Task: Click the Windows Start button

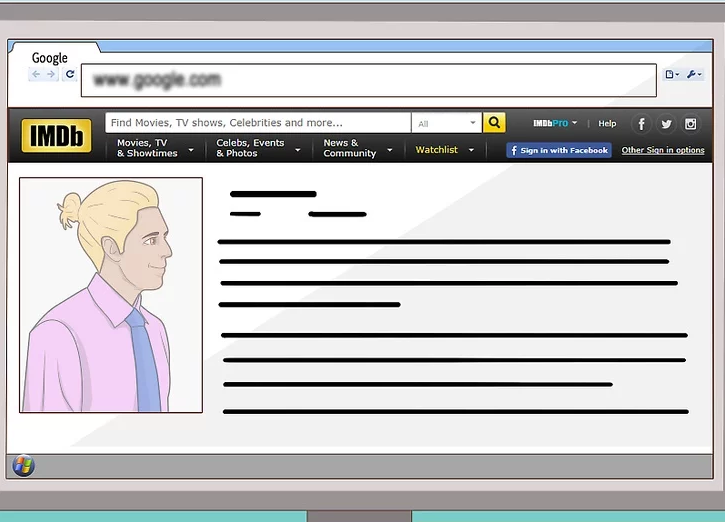Action: [23, 465]
